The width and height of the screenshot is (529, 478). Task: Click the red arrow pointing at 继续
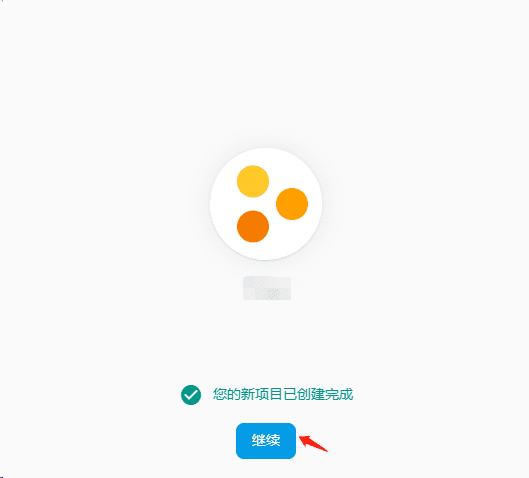click(313, 443)
